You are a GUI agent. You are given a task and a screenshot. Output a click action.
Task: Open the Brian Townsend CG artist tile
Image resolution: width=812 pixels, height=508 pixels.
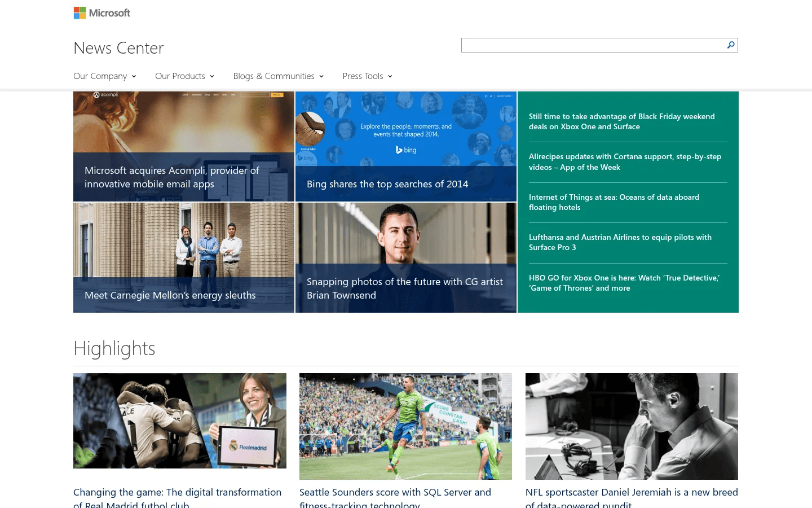click(x=406, y=257)
